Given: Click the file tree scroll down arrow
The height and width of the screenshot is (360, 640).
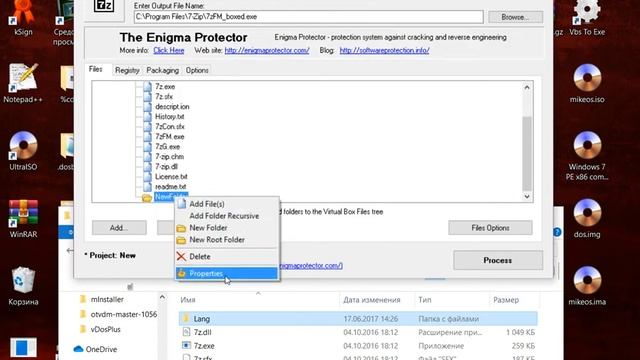Looking at the screenshot, I should tap(527, 196).
